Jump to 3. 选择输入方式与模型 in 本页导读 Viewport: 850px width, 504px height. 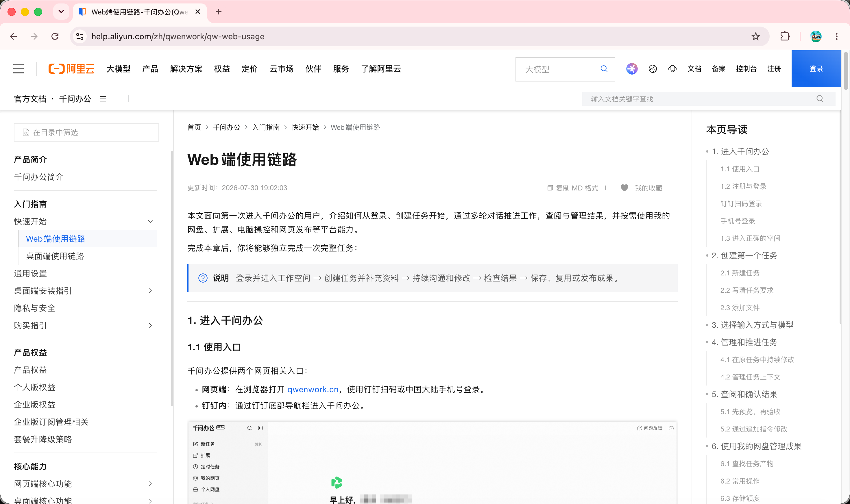[753, 325]
